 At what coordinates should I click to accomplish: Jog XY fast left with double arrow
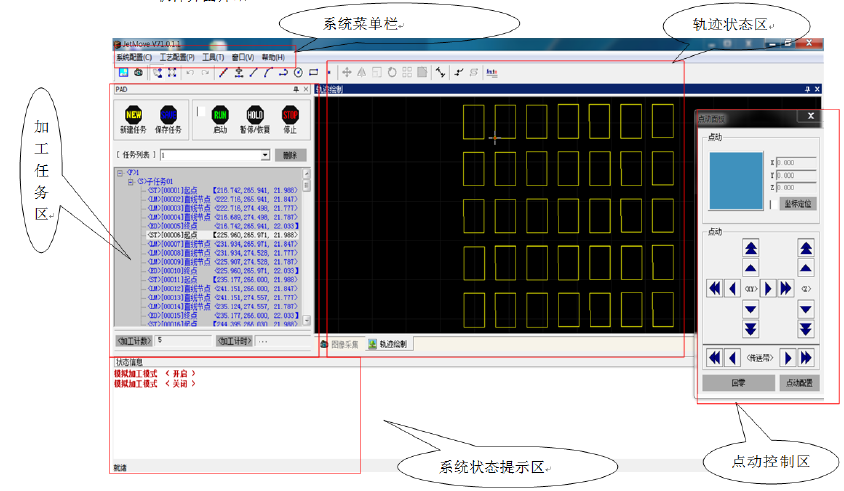[x=714, y=289]
